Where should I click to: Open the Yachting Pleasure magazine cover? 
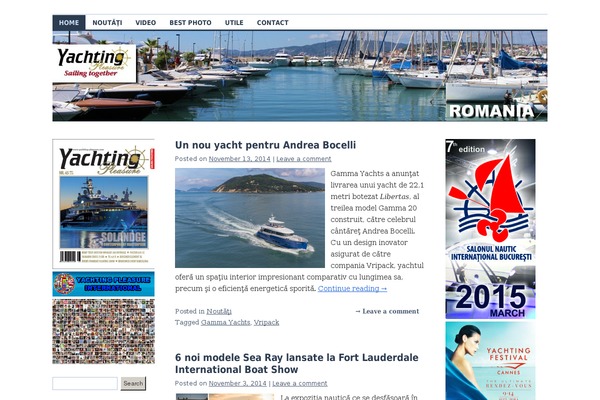click(x=104, y=204)
